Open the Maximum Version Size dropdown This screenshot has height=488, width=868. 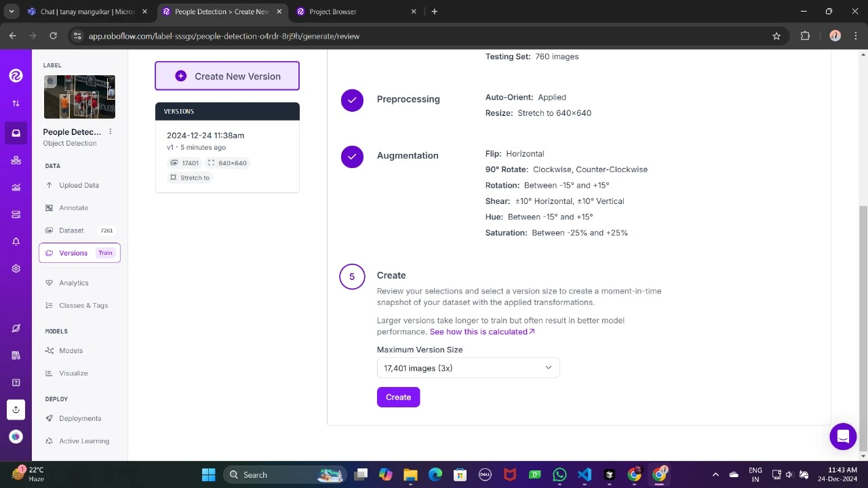pos(468,368)
